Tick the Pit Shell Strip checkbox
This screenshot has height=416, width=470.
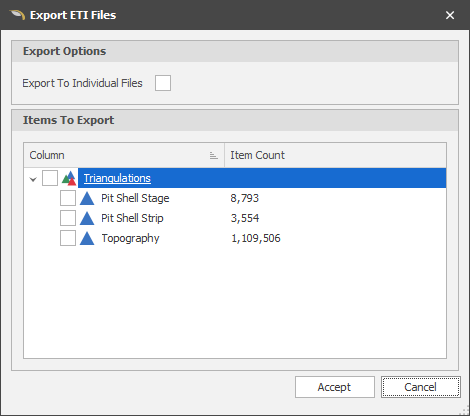tap(68, 218)
